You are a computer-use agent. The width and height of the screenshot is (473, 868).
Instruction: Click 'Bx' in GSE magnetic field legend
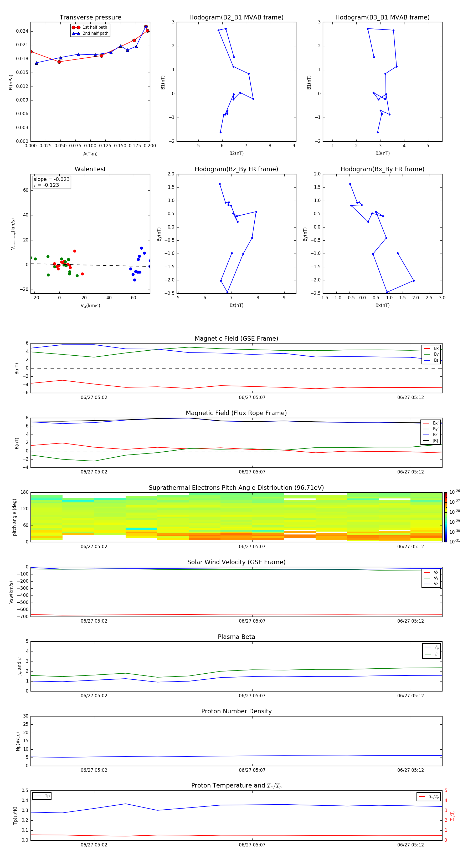click(x=431, y=349)
